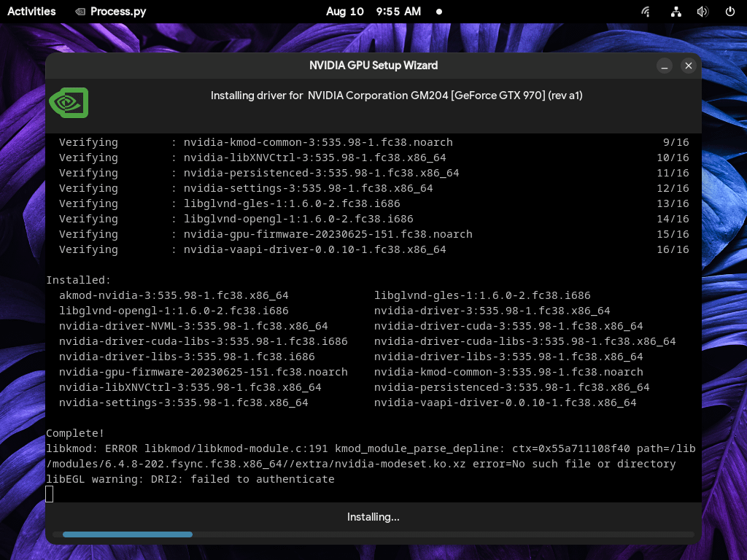Open the clock and calendar panel

(373, 12)
